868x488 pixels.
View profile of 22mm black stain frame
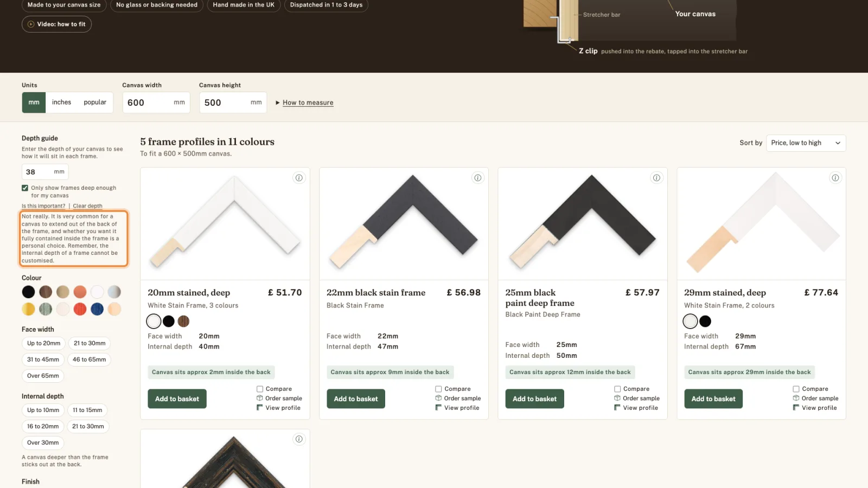click(457, 408)
